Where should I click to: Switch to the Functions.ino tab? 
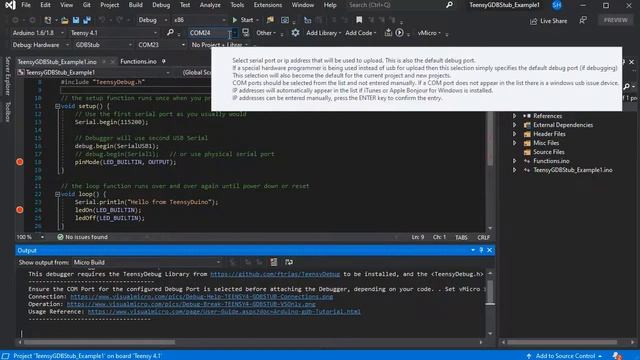pos(138,61)
